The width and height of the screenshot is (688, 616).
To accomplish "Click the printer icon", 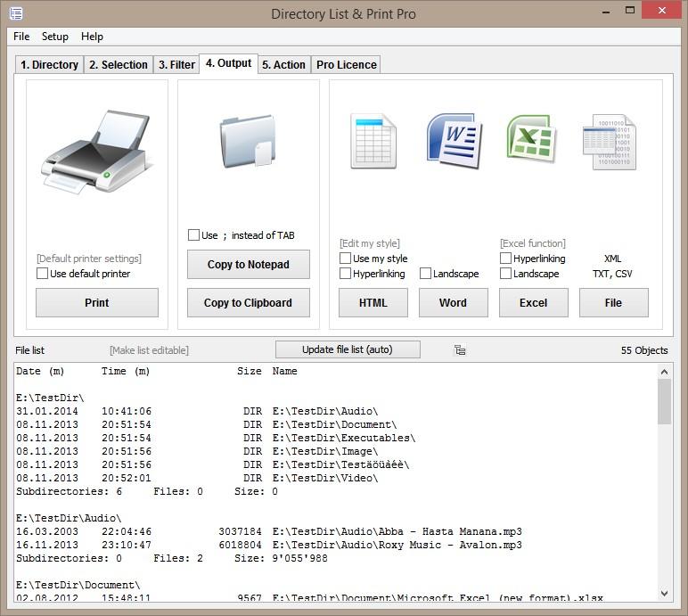I will point(97,152).
